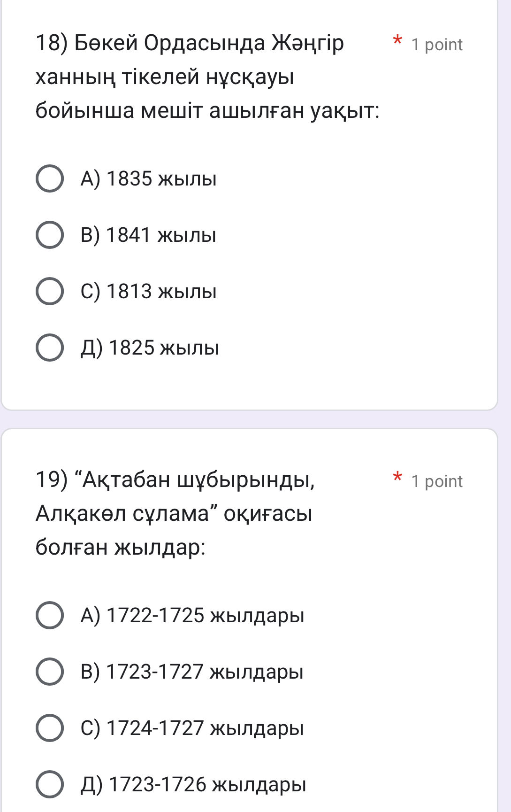The image size is (511, 812).
Task: Click the option text 'Д) 1723-1726 жылдары'
Action: 193,784
